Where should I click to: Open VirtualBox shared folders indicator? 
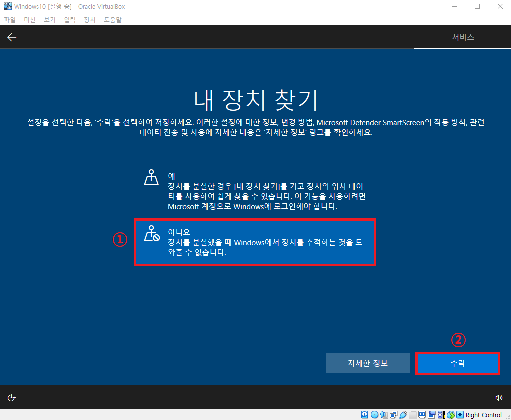(x=412, y=415)
